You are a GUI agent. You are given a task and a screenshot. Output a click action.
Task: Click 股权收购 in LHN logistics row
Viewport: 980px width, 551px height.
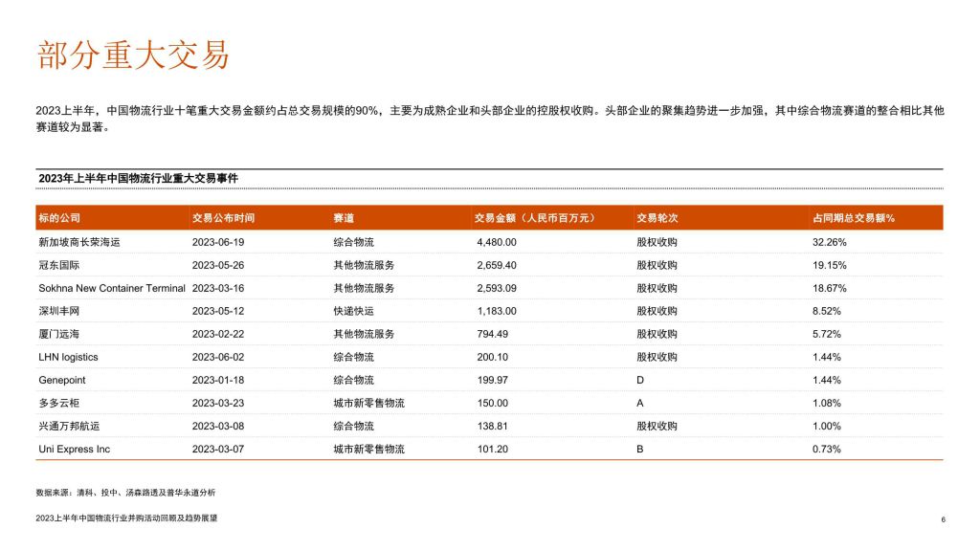(x=657, y=358)
